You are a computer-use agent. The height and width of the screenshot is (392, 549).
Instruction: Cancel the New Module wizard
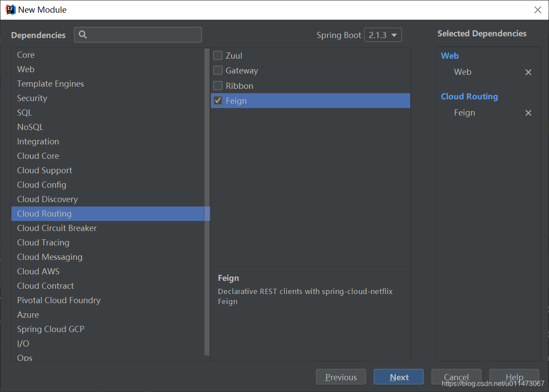pyautogui.click(x=456, y=377)
